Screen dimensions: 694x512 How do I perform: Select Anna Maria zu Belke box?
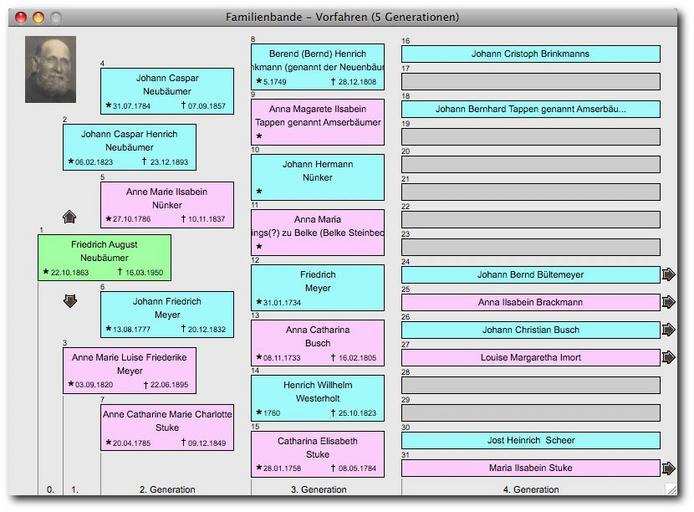coord(318,233)
